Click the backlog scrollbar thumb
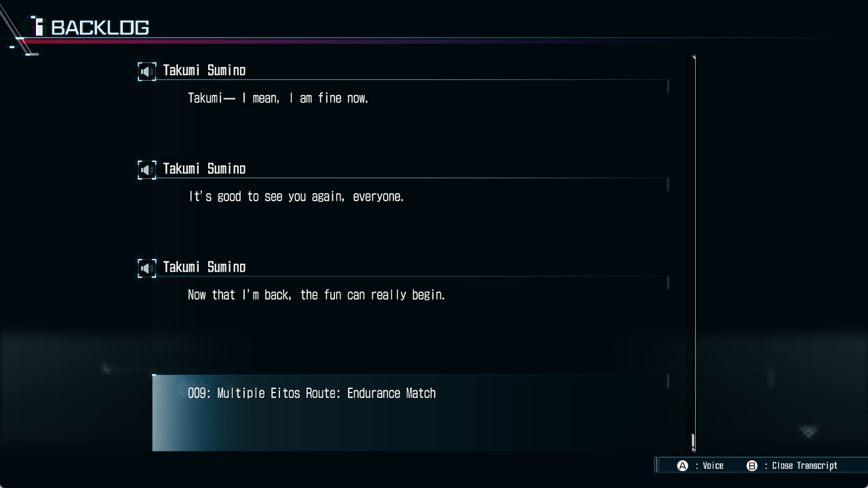Screen dimensions: 868x488 pos(693,442)
